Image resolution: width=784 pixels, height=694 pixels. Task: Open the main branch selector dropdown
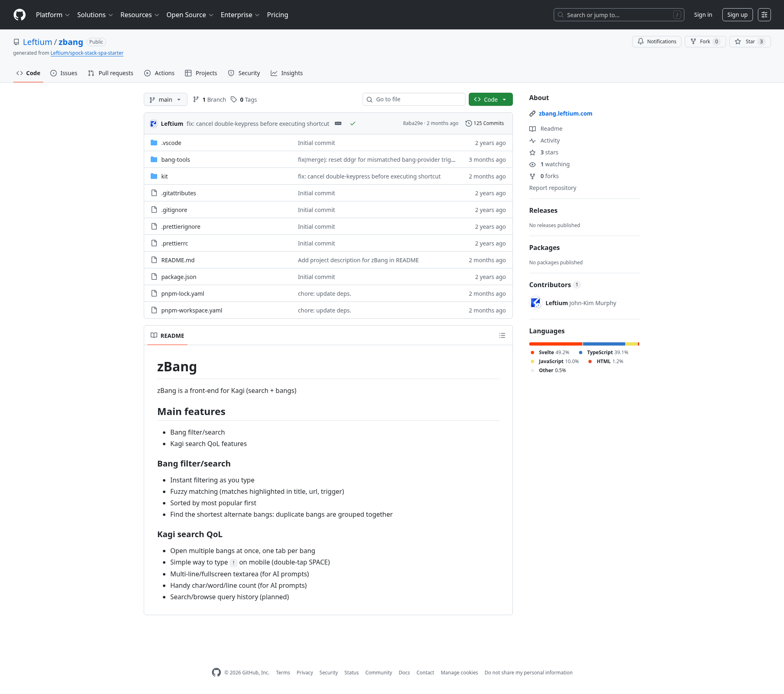(165, 100)
